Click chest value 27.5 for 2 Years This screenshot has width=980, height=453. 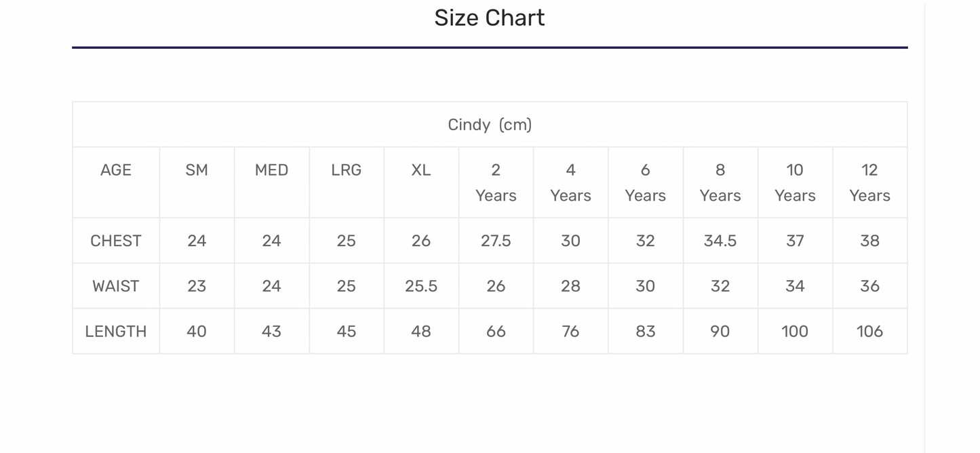(x=496, y=241)
